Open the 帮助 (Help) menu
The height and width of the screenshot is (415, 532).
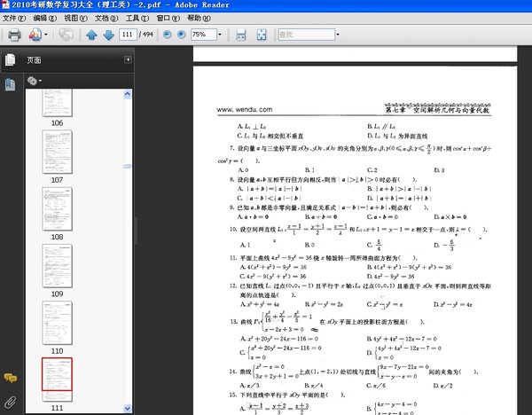199,18
